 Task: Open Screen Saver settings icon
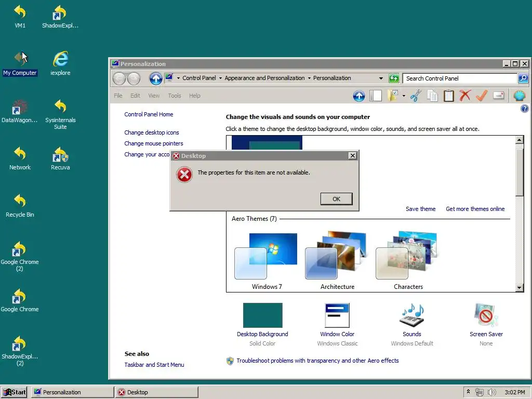tap(486, 315)
